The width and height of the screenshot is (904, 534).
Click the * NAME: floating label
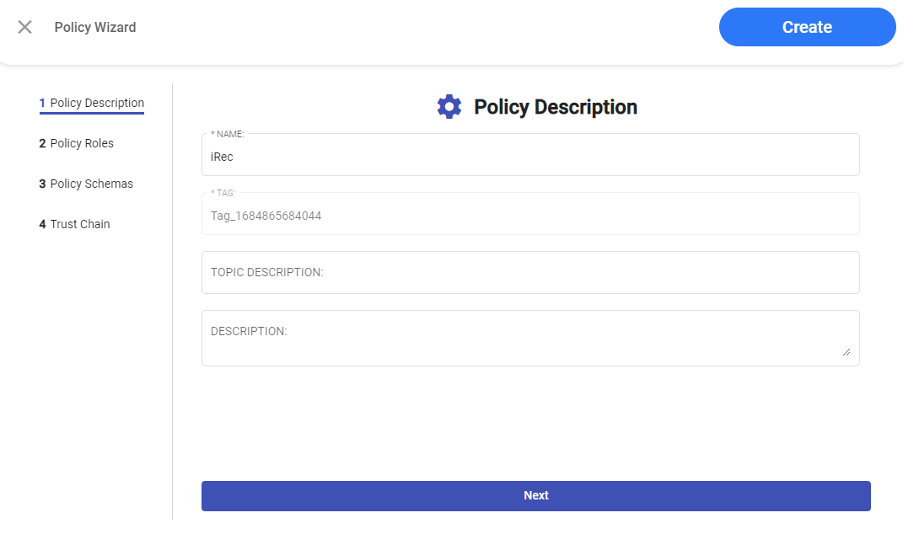point(227,134)
